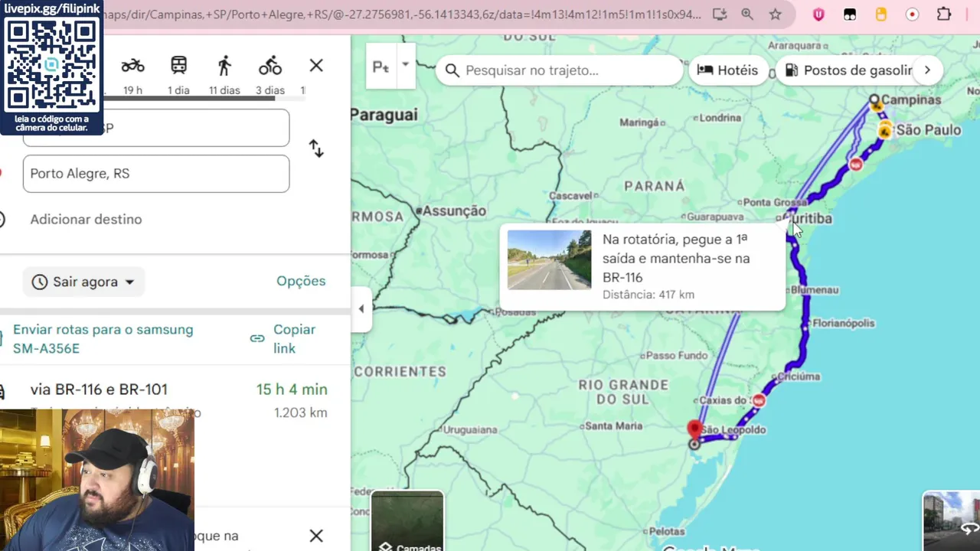Image resolution: width=980 pixels, height=551 pixels.
Task: Select walking travel mode
Action: [224, 66]
